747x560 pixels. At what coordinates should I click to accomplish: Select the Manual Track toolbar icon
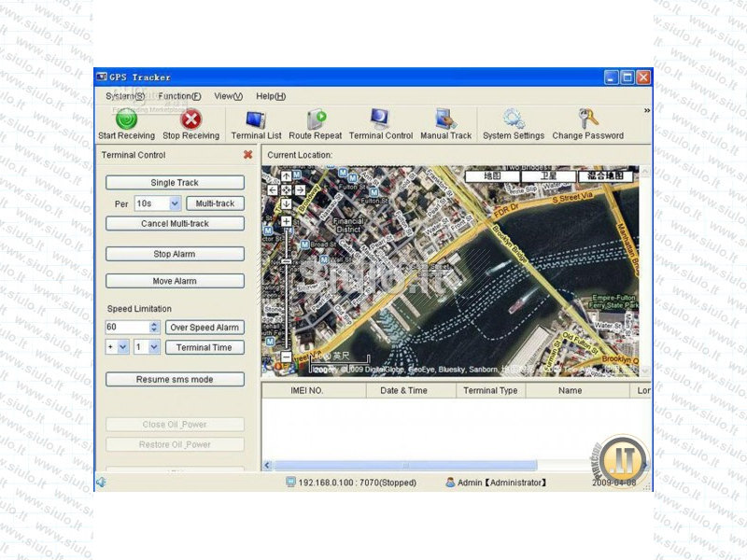[x=445, y=119]
